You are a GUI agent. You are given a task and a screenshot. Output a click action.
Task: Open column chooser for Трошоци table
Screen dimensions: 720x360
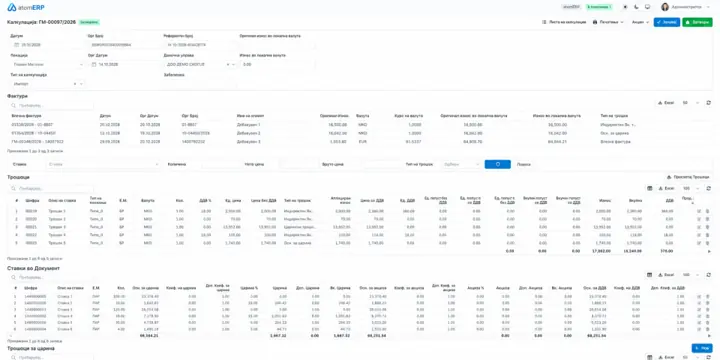(x=649, y=188)
